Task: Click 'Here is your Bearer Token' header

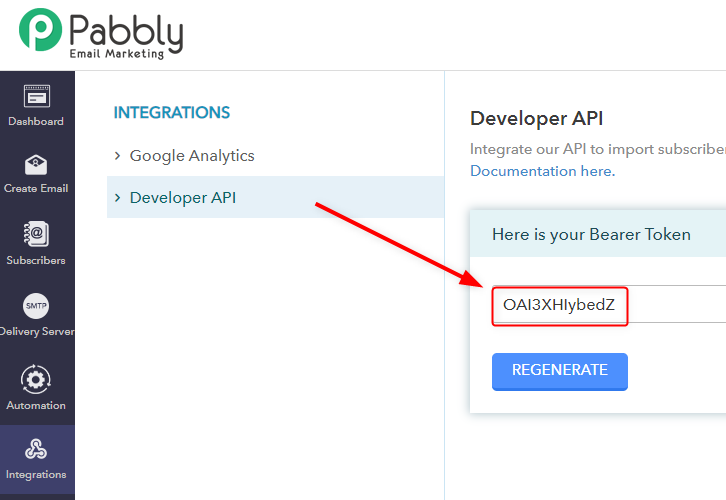Action: coord(591,235)
